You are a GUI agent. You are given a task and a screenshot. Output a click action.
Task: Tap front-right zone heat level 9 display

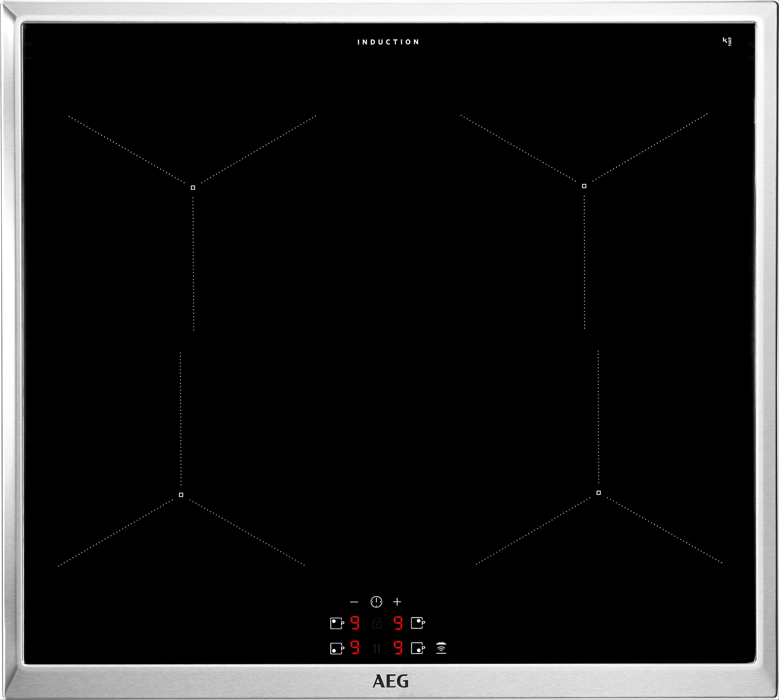398,648
